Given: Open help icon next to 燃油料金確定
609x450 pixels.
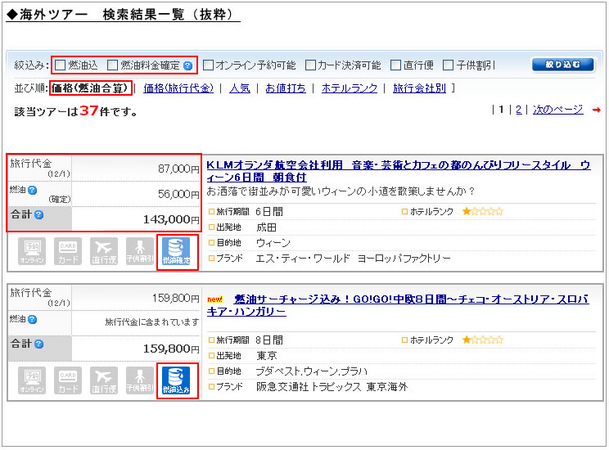Looking at the screenshot, I should (x=188, y=66).
